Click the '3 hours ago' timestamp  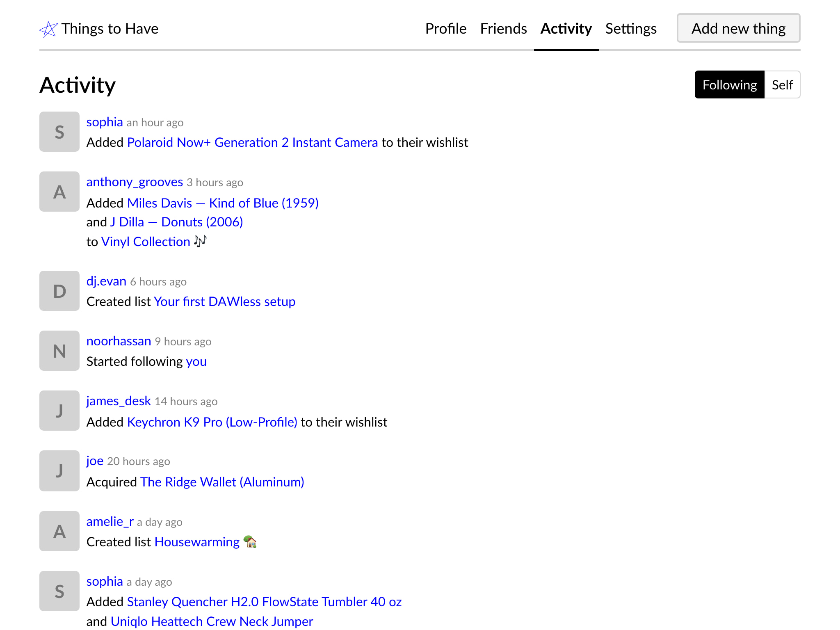(x=215, y=183)
